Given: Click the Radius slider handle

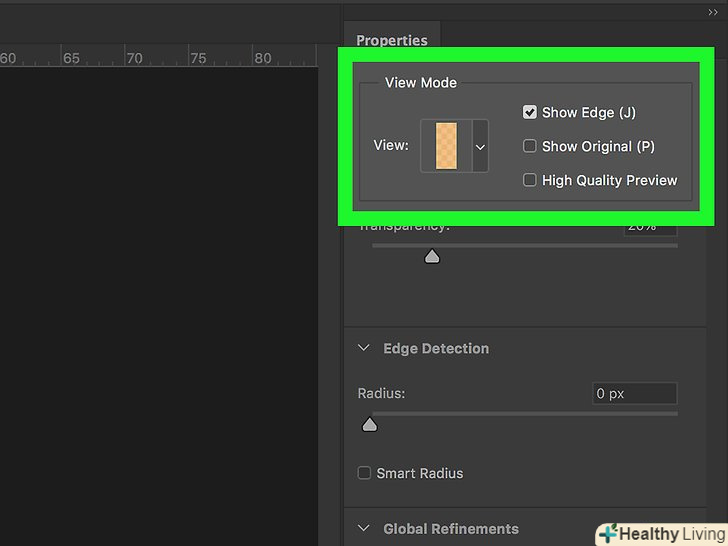Looking at the screenshot, I should pos(369,425).
